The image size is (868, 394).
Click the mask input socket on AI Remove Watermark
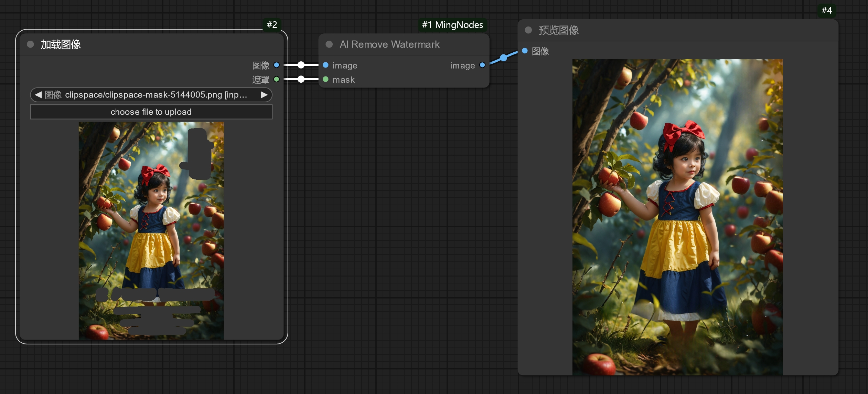[325, 79]
